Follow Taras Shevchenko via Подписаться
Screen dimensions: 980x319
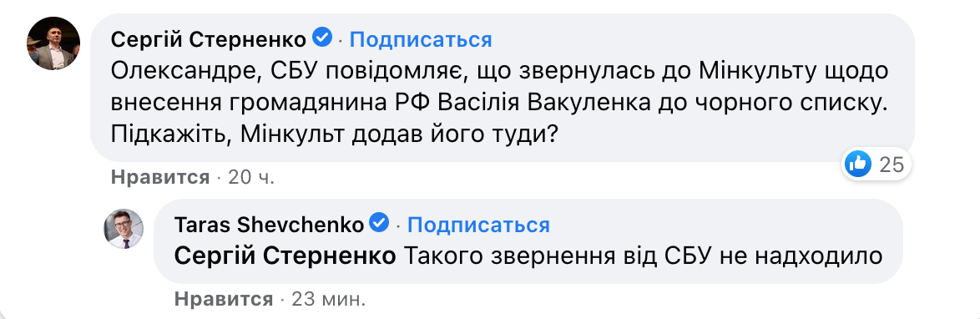[x=479, y=225]
